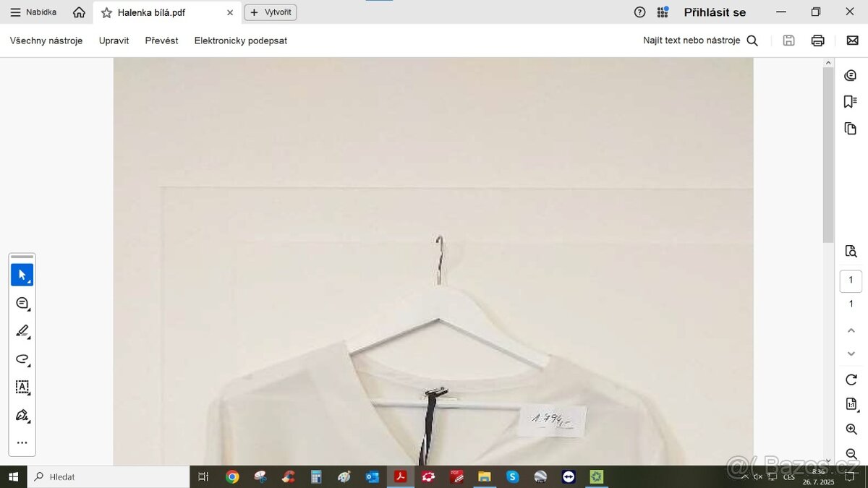868x488 pixels.
Task: Open the Nabídka hamburger menu
Action: pos(33,12)
